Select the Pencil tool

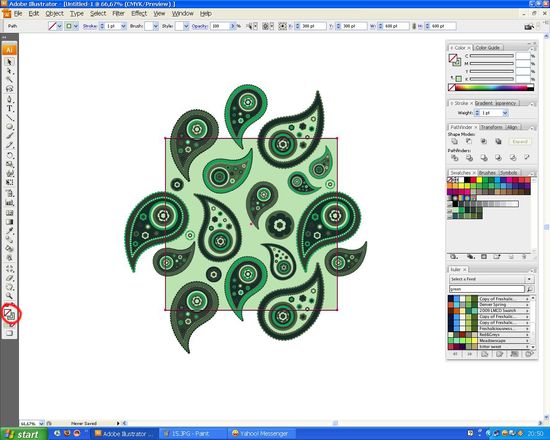[9, 145]
